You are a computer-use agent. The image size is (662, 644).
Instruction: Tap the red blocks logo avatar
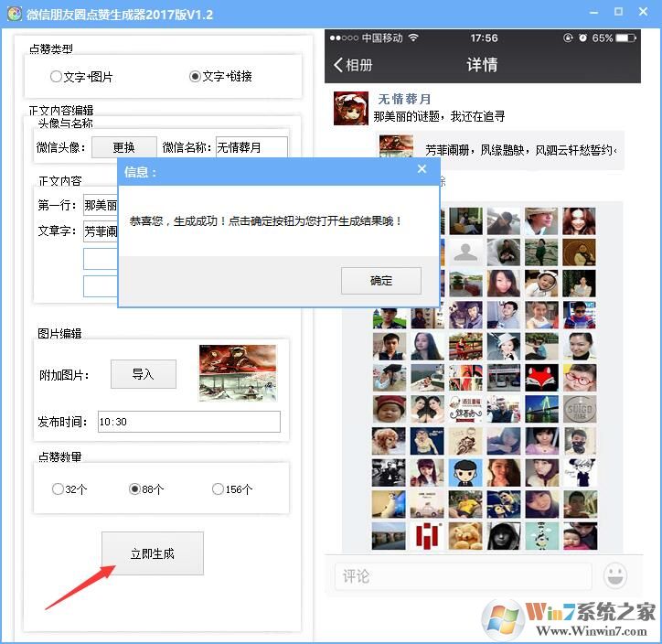coord(427,535)
